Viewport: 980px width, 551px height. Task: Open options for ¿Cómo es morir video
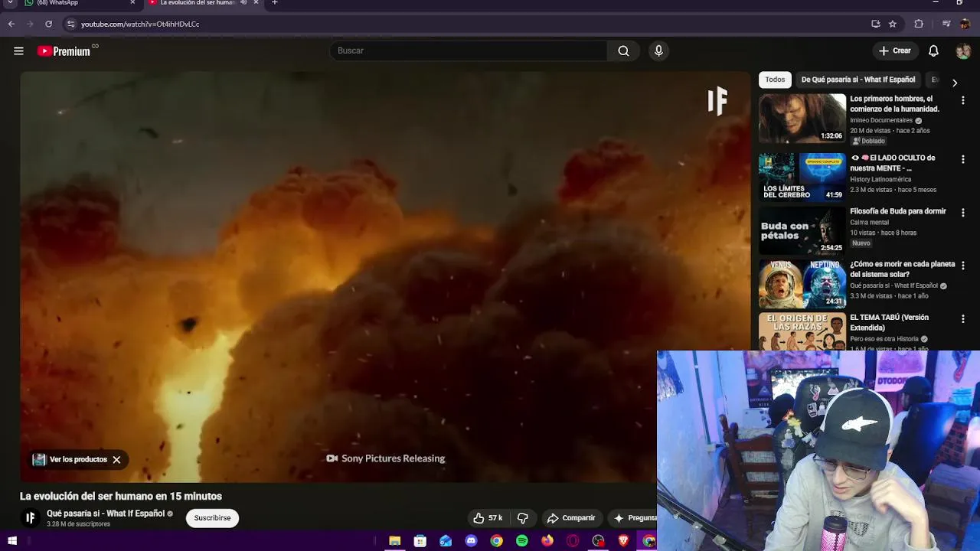click(x=963, y=266)
